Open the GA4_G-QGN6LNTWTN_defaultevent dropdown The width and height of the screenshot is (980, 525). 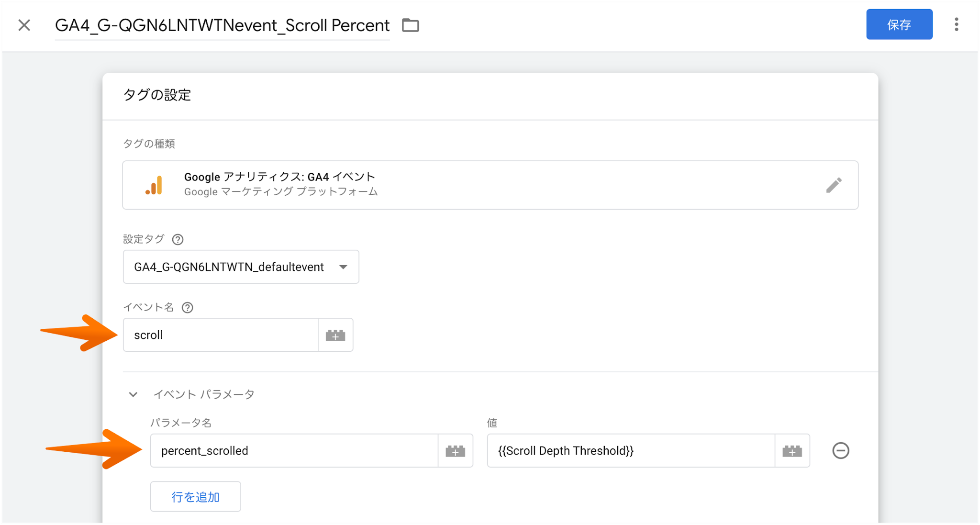241,267
